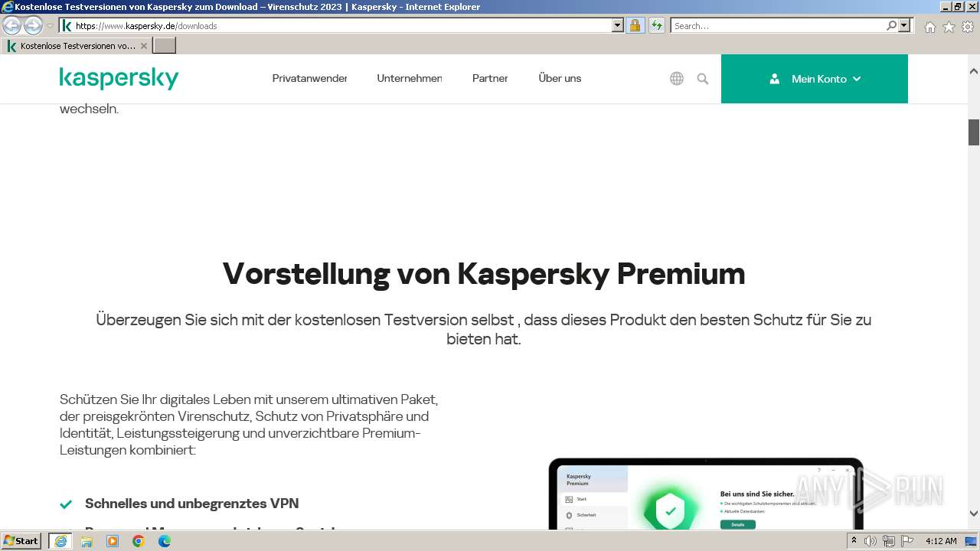Open the recent pages dropdown arrow

pos(51,25)
